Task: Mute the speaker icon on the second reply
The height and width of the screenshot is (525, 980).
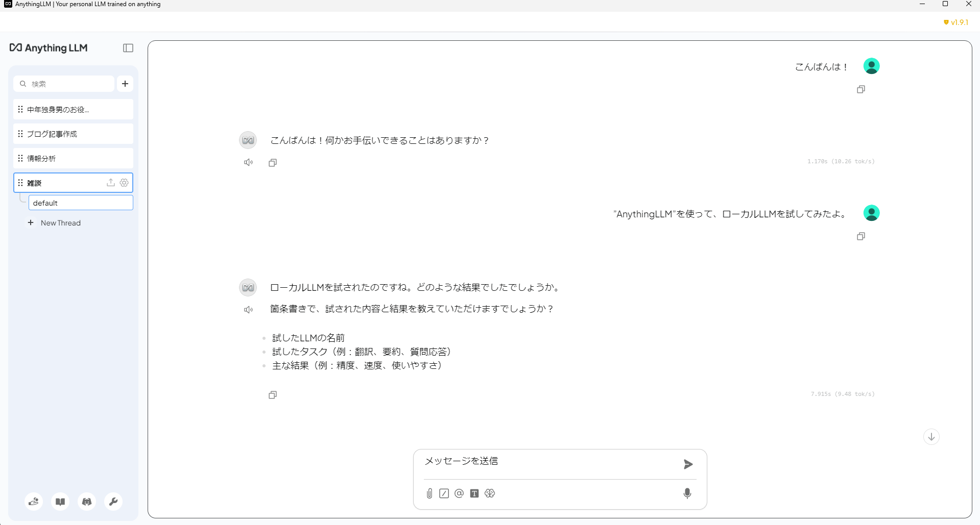Action: [248, 309]
